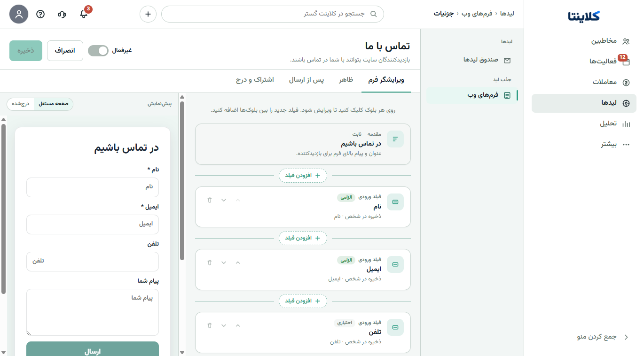Click the نام field block icon
Image resolution: width=644 pixels, height=356 pixels.
(x=395, y=202)
